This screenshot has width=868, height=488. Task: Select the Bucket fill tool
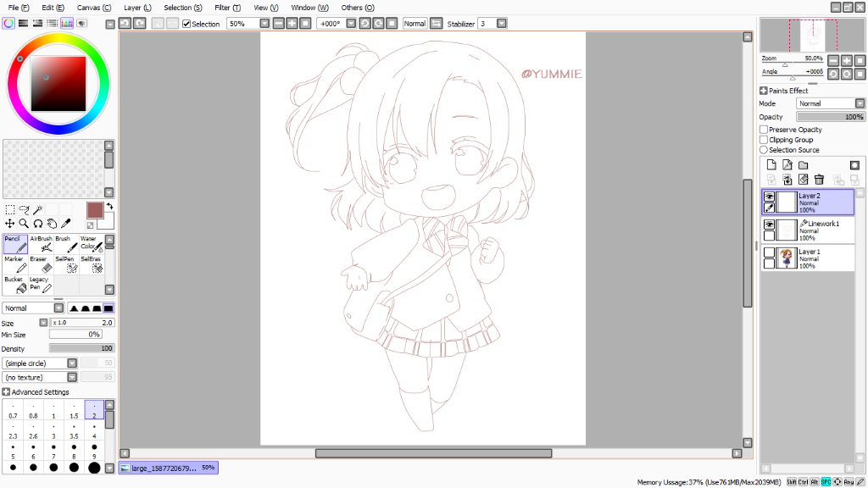click(15, 285)
